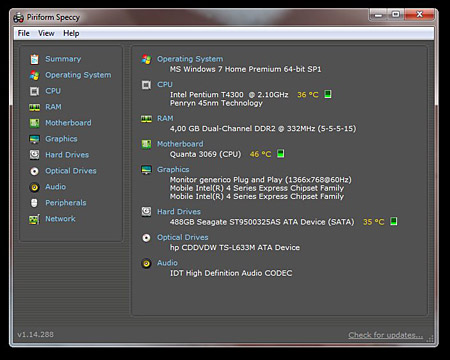Click the CPU heading link in summary
The height and width of the screenshot is (360, 450).
click(165, 85)
